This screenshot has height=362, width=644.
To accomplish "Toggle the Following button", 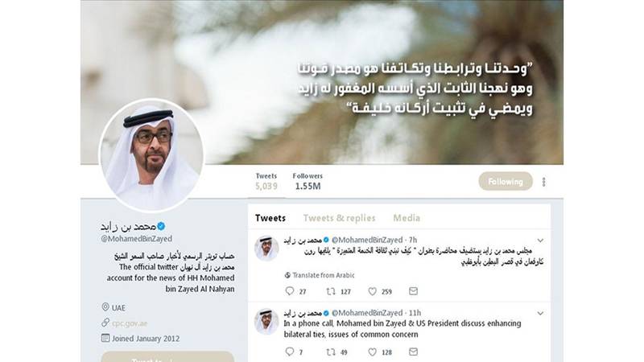I will point(506,182).
